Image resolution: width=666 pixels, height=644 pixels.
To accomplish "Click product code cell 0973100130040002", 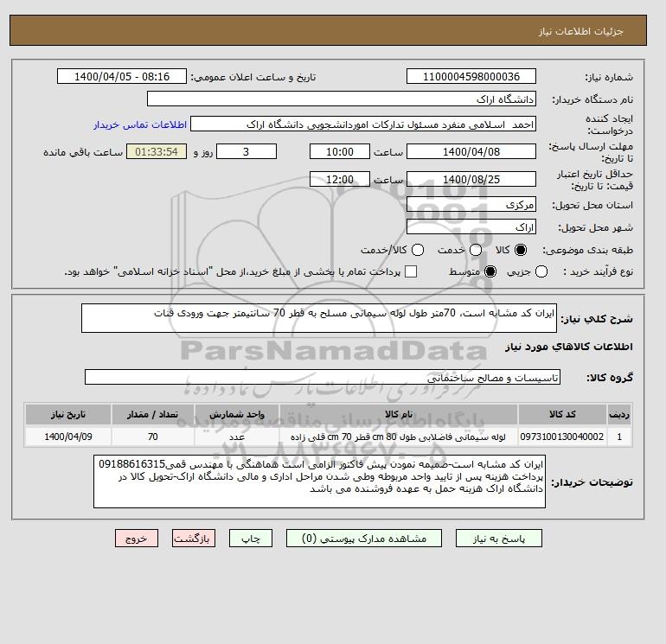I will tap(562, 437).
